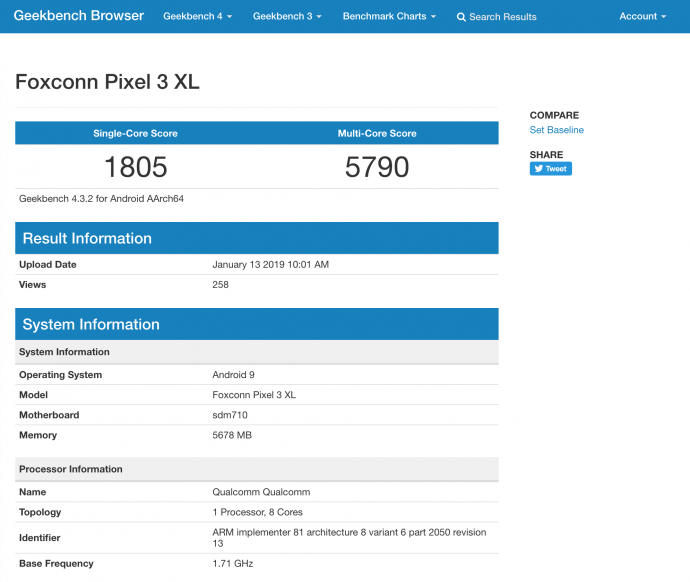Select the Operating System value Android 9
Viewport: 690px width, 582px height.
click(x=233, y=375)
